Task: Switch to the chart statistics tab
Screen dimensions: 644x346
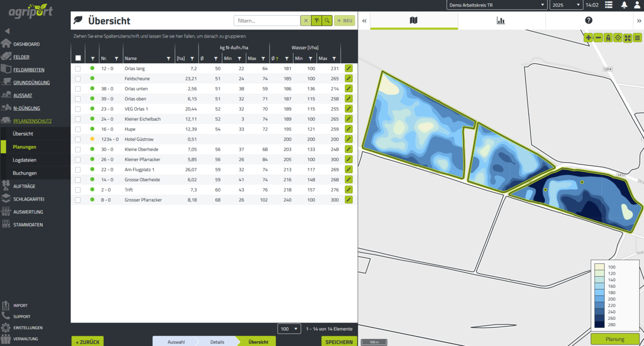Action: [501, 20]
